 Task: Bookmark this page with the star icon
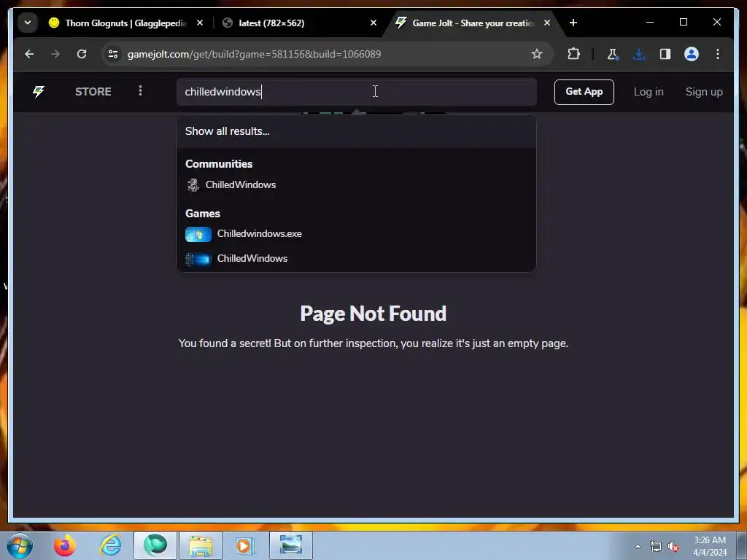point(537,54)
